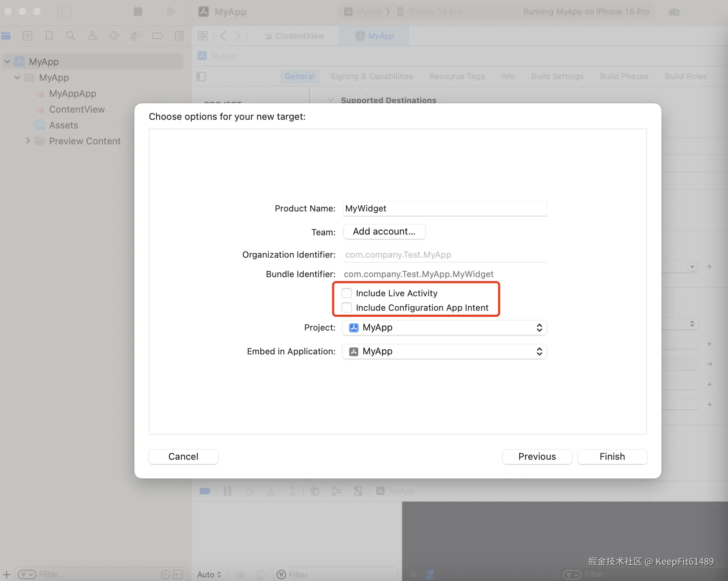Switch to the Build Settings tab
The height and width of the screenshot is (581, 728).
pyautogui.click(x=557, y=77)
